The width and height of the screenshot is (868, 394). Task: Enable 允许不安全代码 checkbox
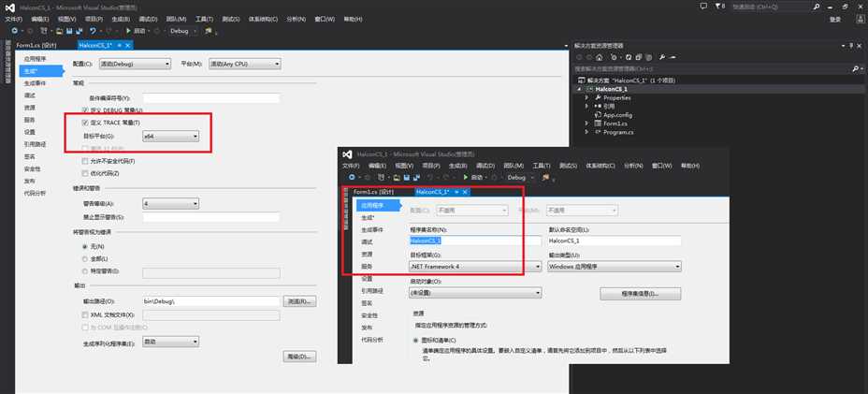click(x=85, y=161)
